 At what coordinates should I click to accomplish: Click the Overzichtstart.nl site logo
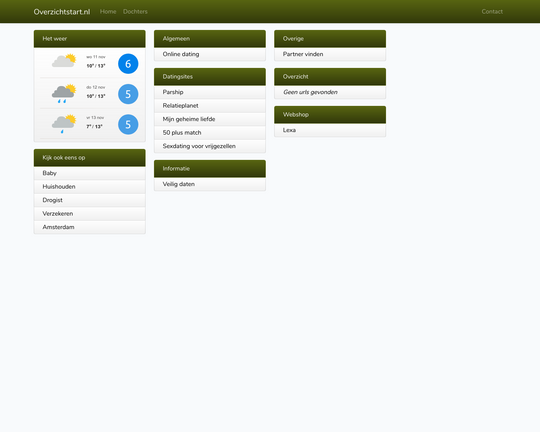point(62,12)
